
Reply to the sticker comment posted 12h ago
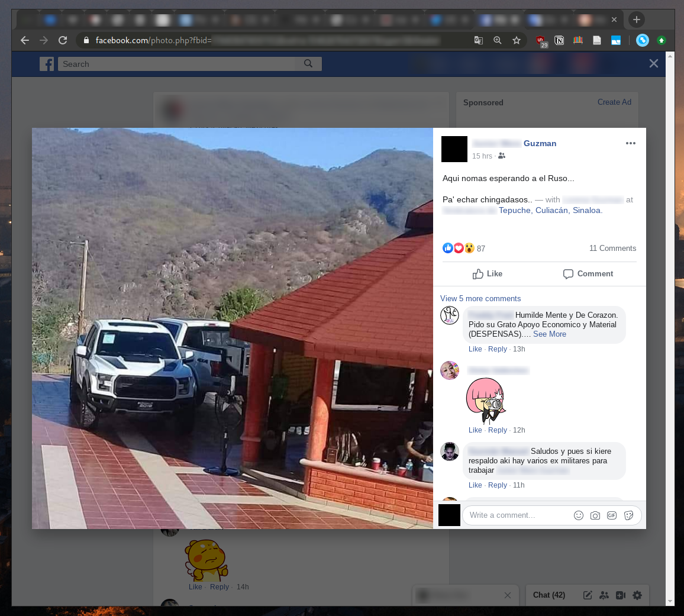[497, 430]
